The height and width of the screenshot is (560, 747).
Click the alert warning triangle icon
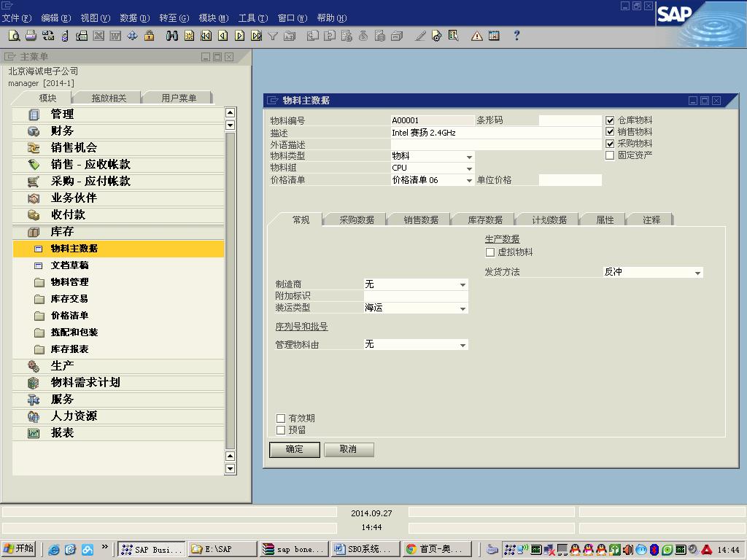pyautogui.click(x=476, y=36)
